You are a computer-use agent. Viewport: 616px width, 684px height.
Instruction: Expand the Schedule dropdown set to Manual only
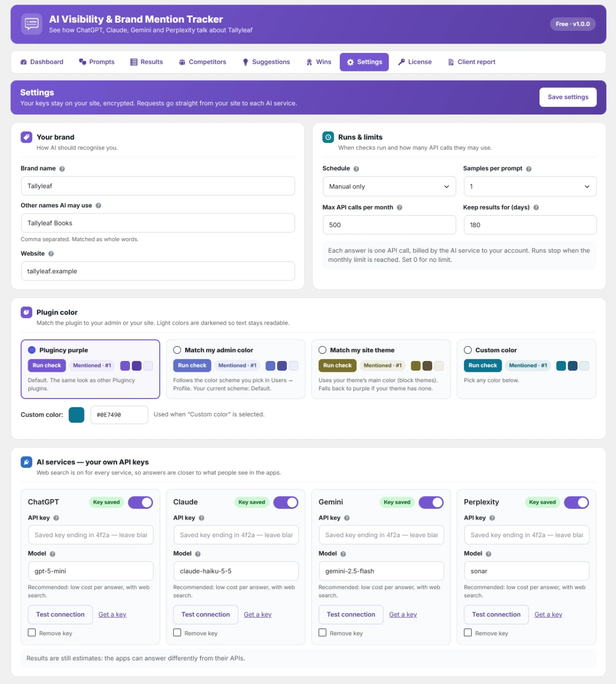click(x=389, y=186)
